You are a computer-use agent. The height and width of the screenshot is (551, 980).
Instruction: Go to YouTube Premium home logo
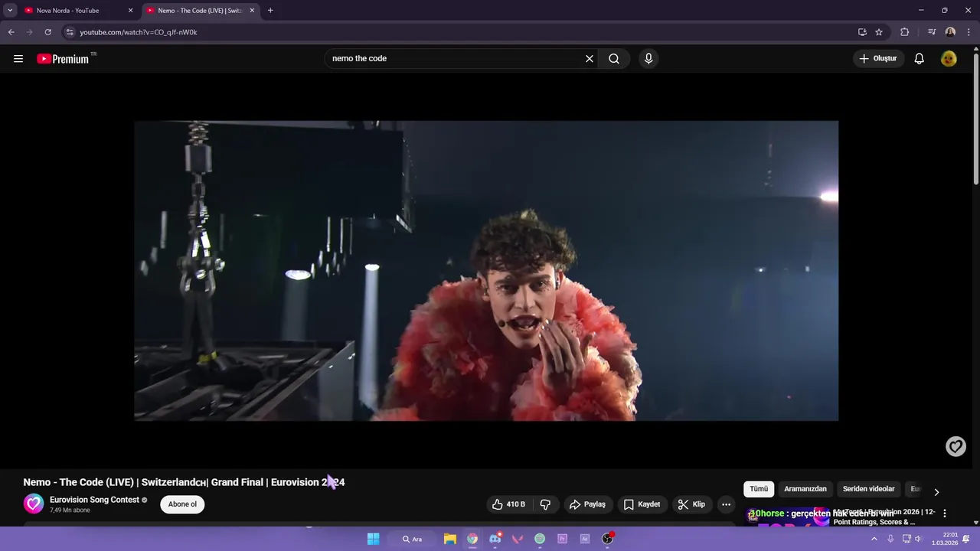(63, 59)
